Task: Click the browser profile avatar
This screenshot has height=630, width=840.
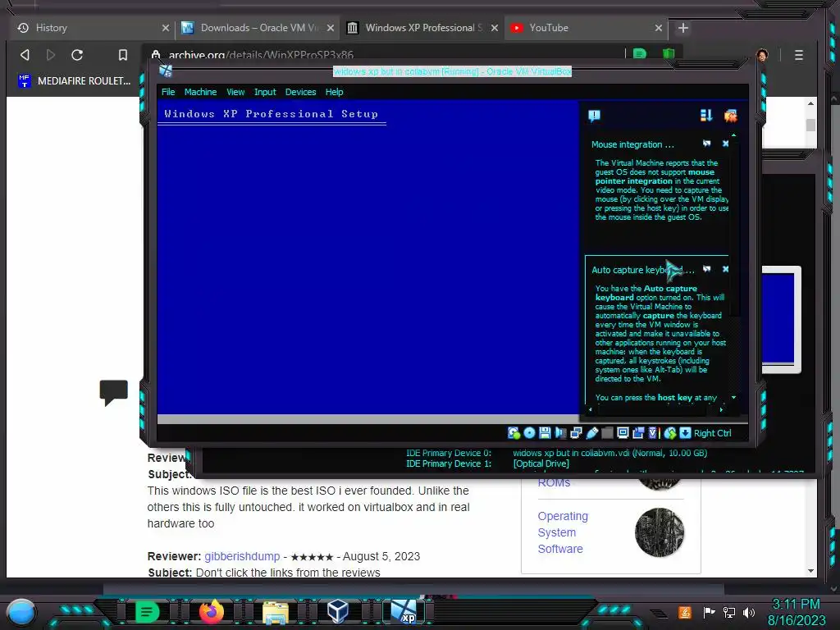Action: point(762,55)
